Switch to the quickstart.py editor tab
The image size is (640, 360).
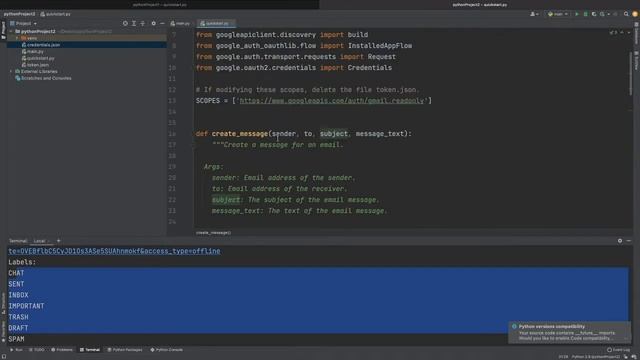[x=215, y=23]
